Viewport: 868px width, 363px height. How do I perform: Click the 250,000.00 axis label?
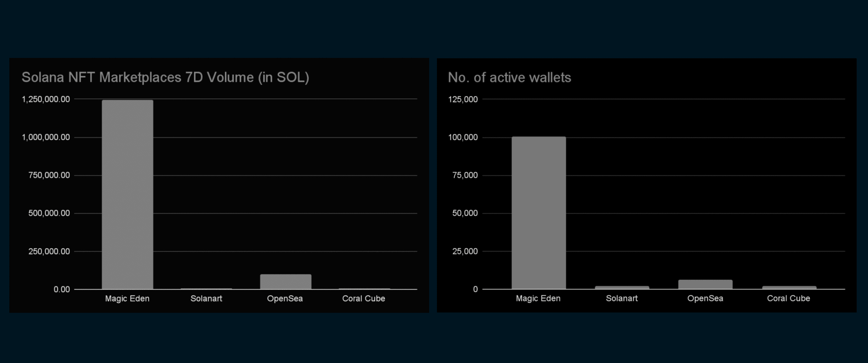[49, 252]
